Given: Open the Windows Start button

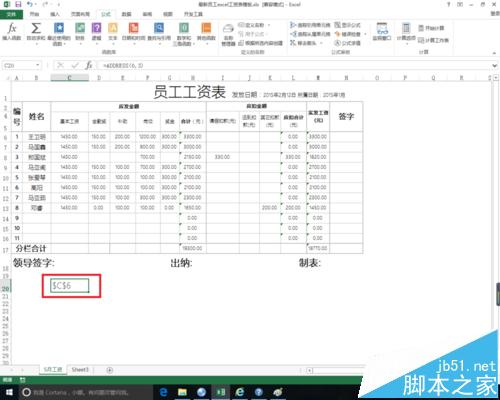Looking at the screenshot, I should 9,392.
